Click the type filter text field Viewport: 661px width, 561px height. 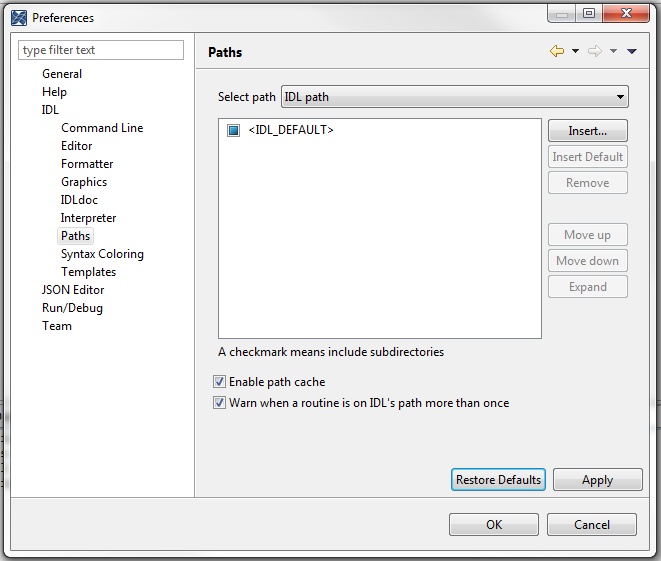[101, 50]
